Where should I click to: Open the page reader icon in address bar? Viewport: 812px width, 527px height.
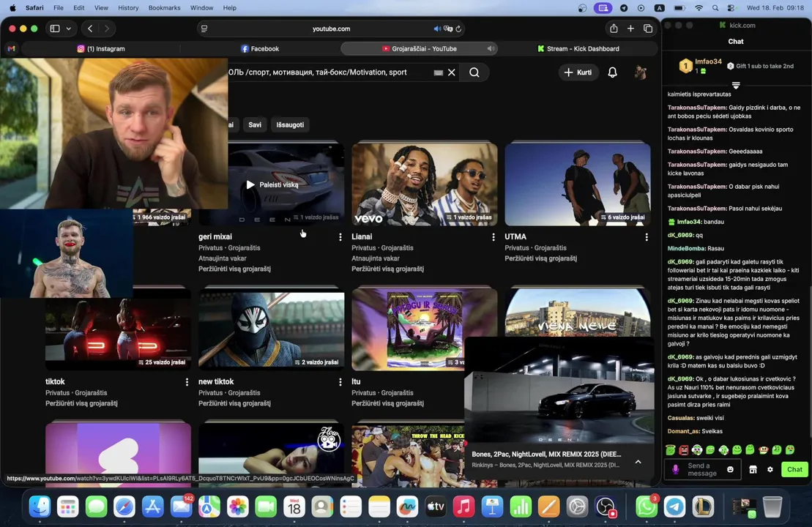pyautogui.click(x=204, y=29)
